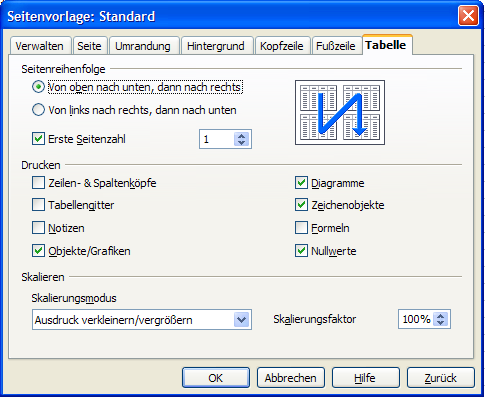485x397 pixels.
Task: Decrease first page number with down arrow
Action: click(242, 142)
